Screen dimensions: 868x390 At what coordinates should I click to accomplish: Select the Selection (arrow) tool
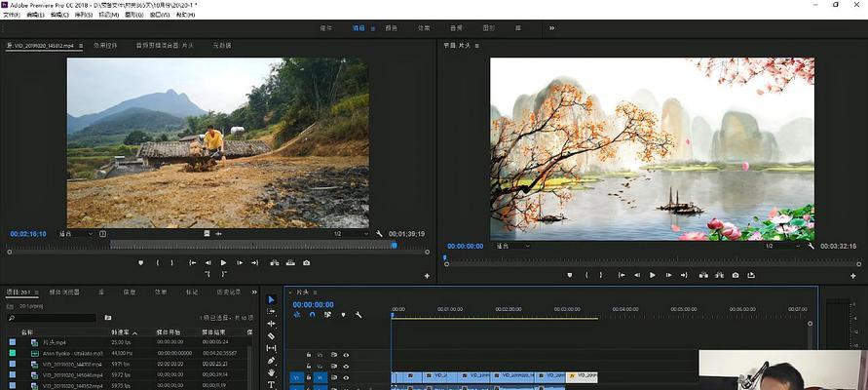pos(271,299)
